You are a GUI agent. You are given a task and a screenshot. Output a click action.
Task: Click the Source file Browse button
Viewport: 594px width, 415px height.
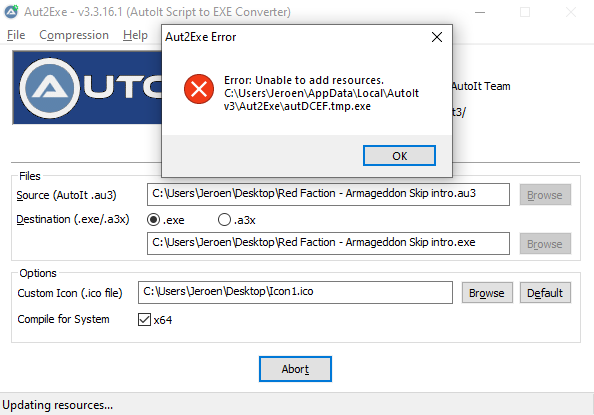(x=545, y=195)
